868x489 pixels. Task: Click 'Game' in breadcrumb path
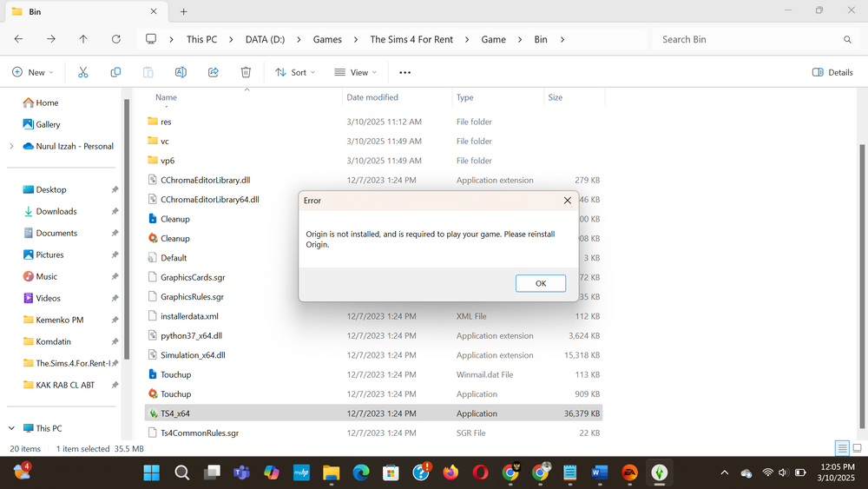[x=493, y=39]
